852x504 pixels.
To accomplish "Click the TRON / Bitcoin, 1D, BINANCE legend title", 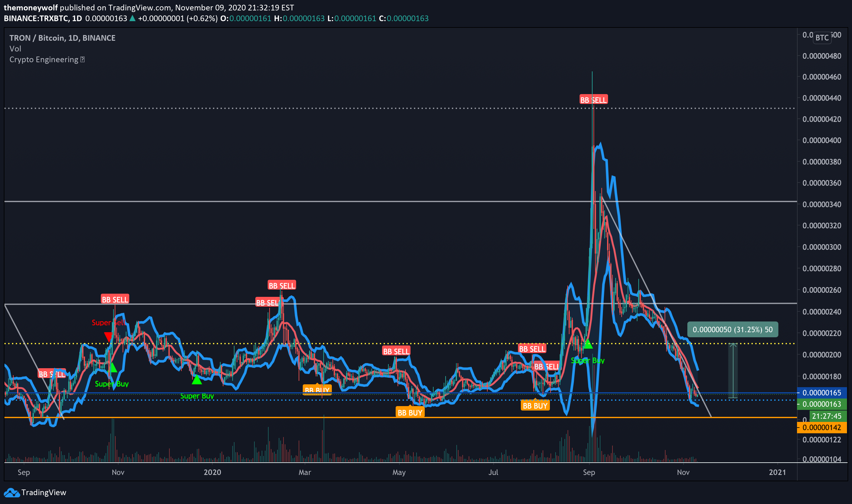I will coord(62,38).
